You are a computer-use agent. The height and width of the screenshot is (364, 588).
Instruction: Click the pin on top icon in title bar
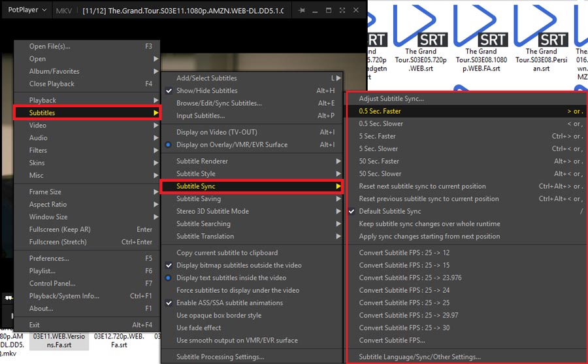point(301,10)
